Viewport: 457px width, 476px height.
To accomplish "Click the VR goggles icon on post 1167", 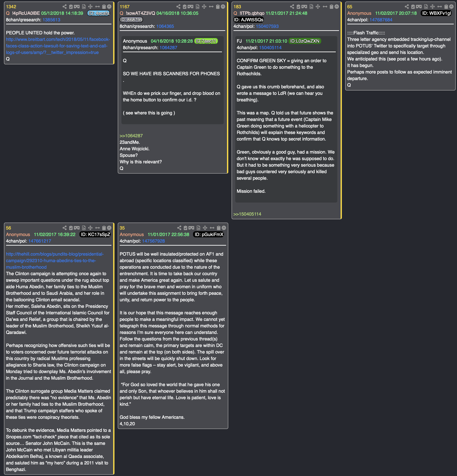I will (x=190, y=7).
